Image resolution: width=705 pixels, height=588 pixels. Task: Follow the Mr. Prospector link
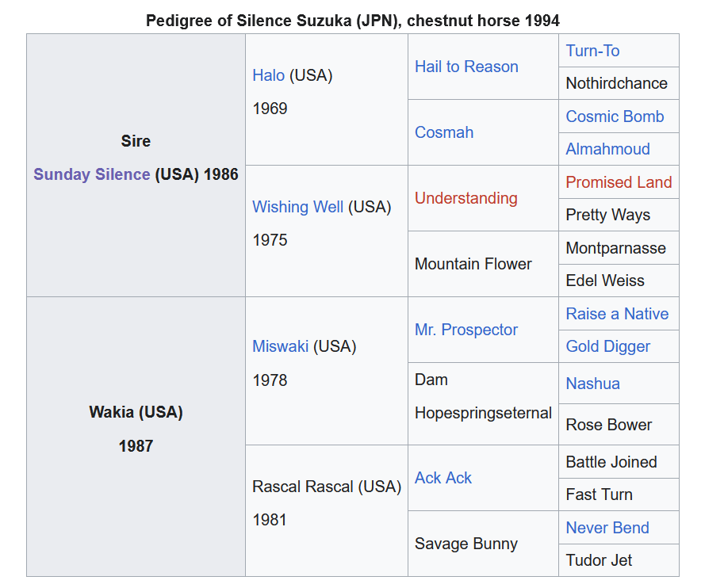click(466, 330)
